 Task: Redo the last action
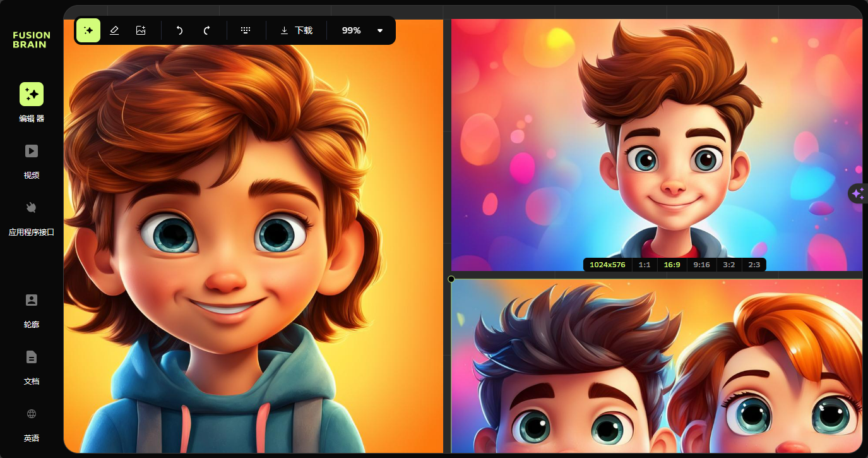pyautogui.click(x=206, y=30)
